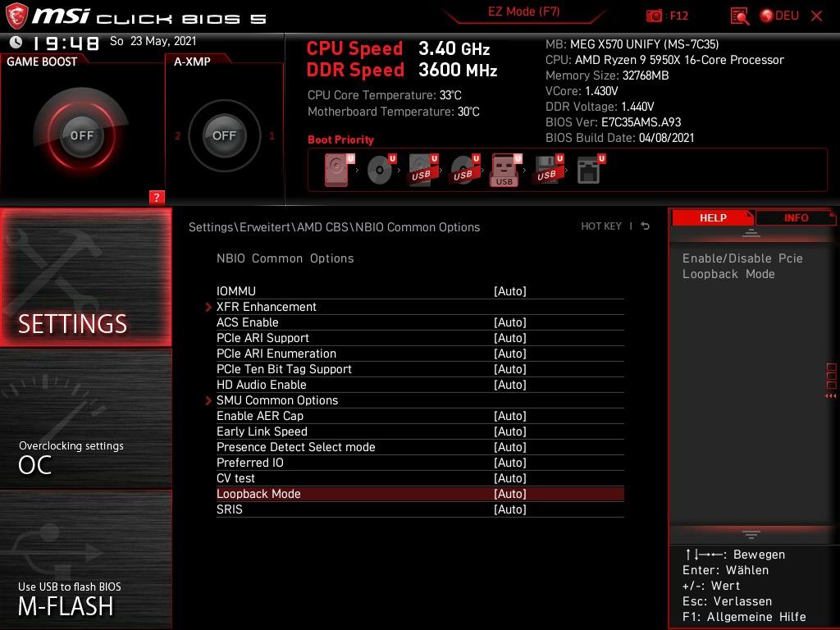The image size is (840, 630).
Task: Click the question mark help icon under Game Boost
Action: [157, 197]
